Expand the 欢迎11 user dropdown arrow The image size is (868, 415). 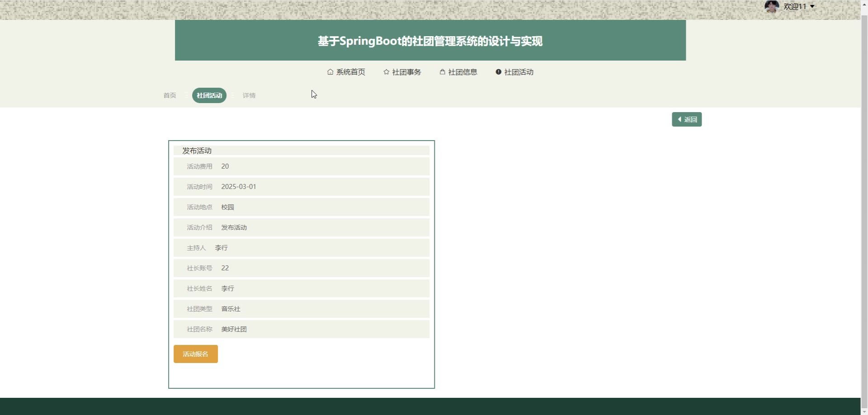812,6
